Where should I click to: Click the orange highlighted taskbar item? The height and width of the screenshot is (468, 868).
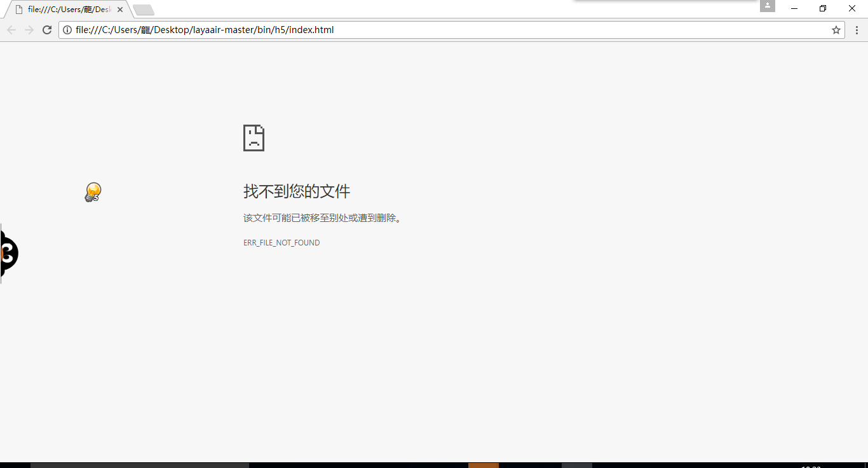tap(484, 465)
